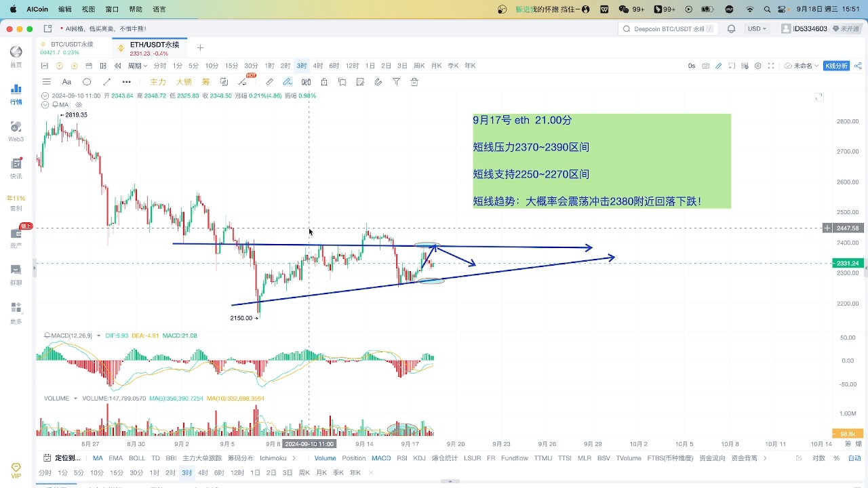The image size is (868, 488).
Task: Open the 编辑 menu in menu bar
Action: [65, 9]
